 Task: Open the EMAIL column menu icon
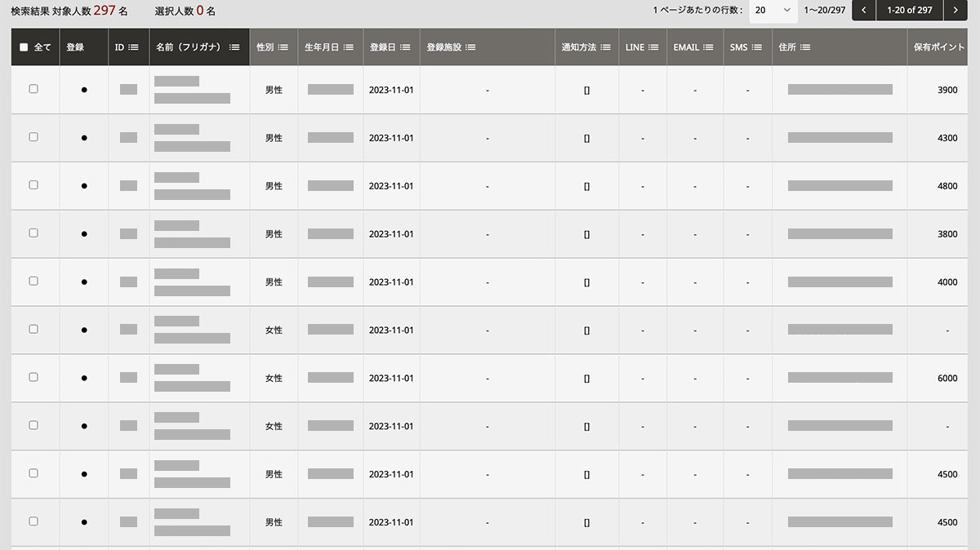pyautogui.click(x=708, y=47)
